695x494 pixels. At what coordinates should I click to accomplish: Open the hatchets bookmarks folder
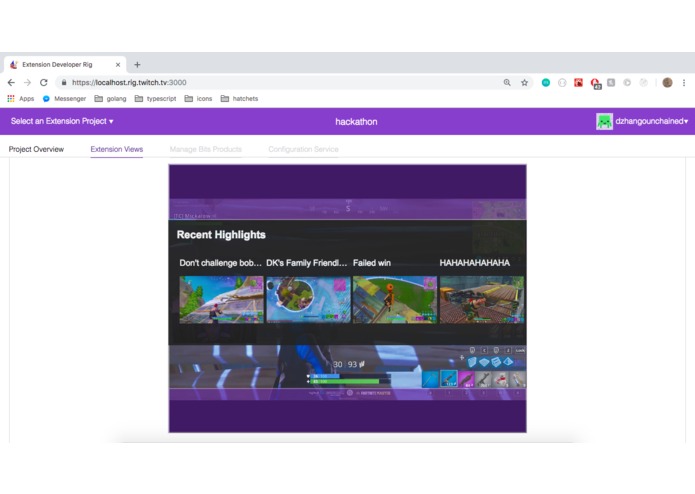pyautogui.click(x=239, y=98)
